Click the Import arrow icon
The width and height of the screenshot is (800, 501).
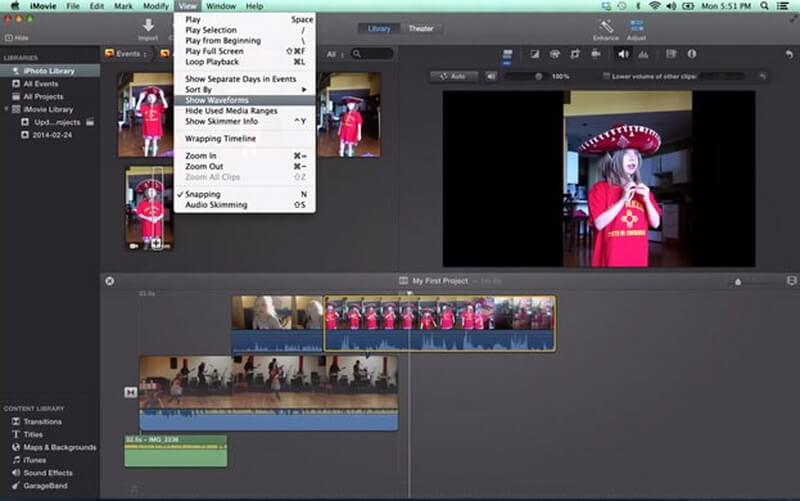click(x=148, y=25)
